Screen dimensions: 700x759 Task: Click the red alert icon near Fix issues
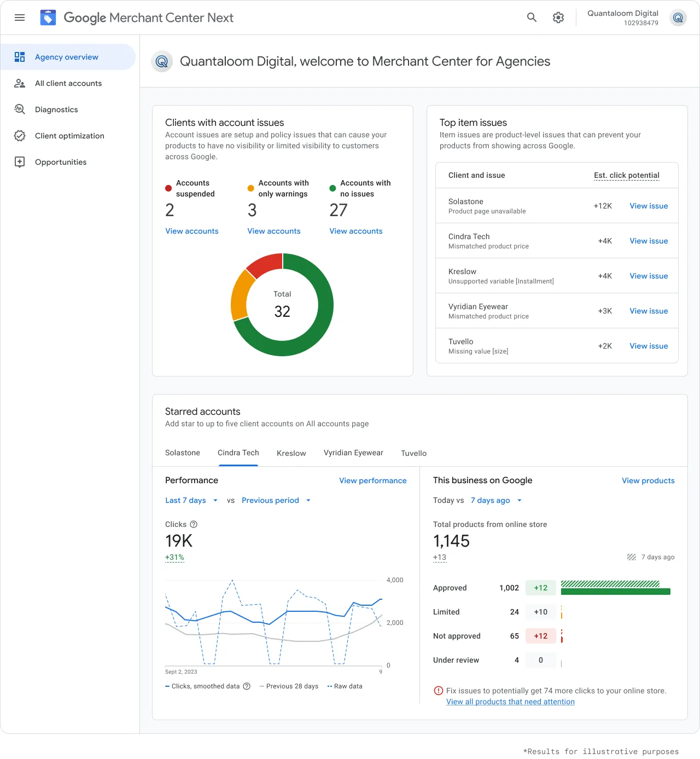tap(438, 691)
